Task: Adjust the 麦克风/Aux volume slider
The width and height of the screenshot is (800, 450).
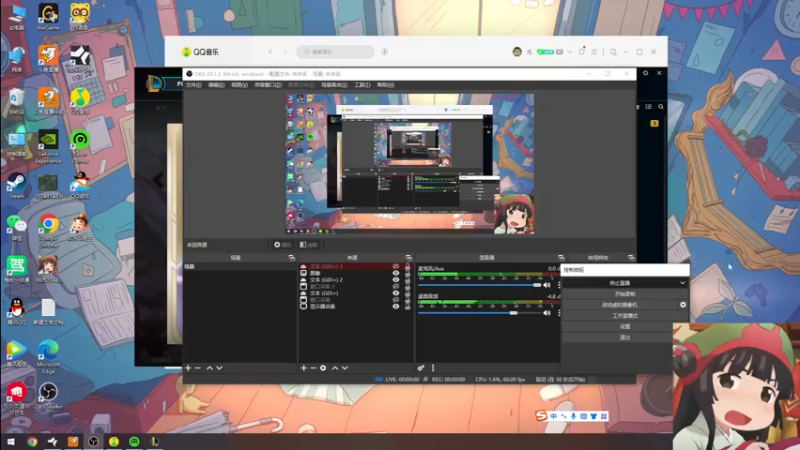Action: (479, 285)
